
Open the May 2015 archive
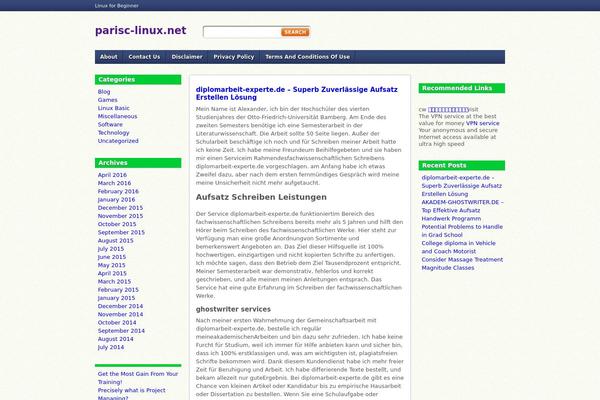pos(111,265)
